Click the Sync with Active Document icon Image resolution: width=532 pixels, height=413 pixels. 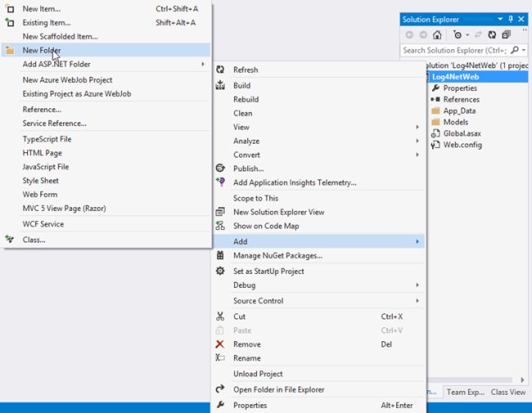coord(478,34)
